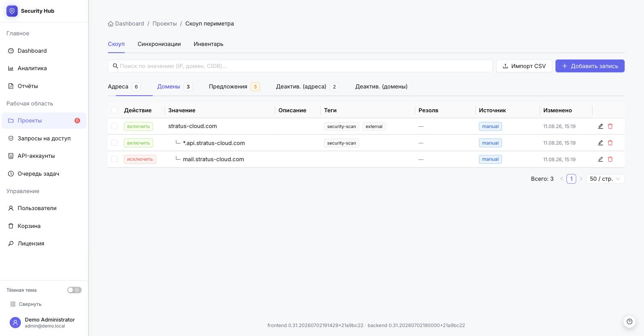Screen dimensions: 644x336
Task: Edit the mail.stratus-cloud.com entry
Action: pos(601,159)
